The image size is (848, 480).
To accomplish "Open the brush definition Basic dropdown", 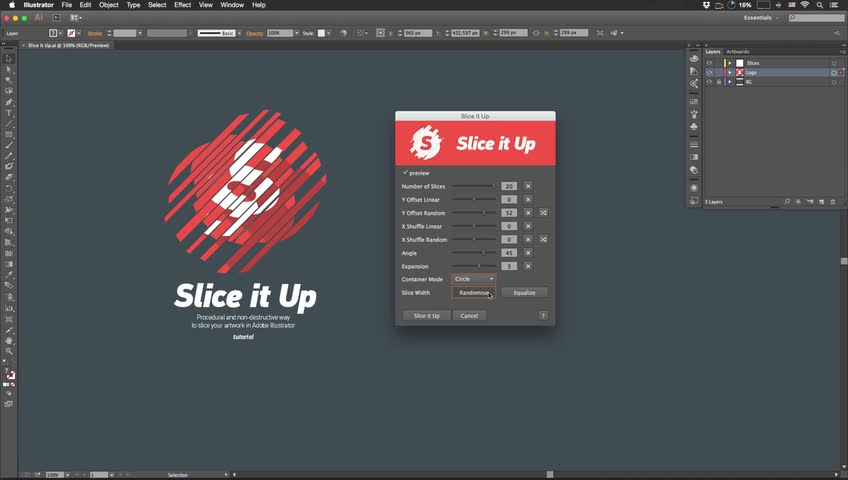I will tap(239, 33).
